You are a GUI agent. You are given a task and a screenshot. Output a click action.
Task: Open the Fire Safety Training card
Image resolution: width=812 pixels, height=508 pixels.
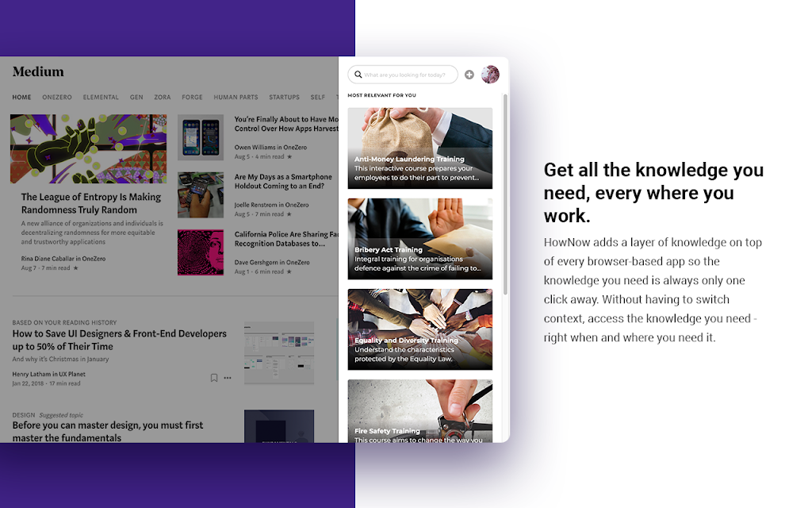click(420, 411)
